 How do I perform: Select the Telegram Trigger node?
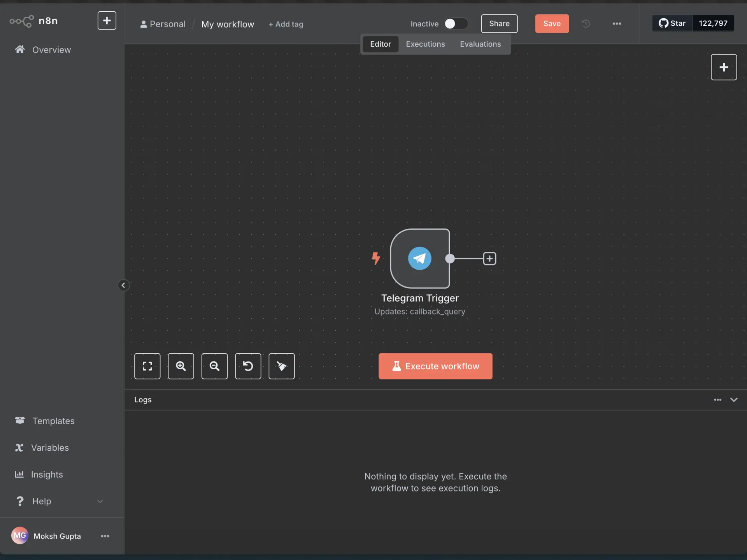(420, 258)
